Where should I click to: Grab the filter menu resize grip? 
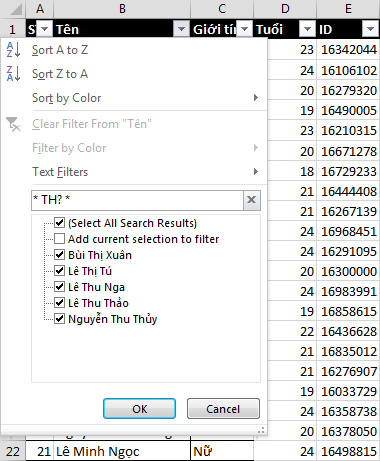pyautogui.click(x=262, y=430)
